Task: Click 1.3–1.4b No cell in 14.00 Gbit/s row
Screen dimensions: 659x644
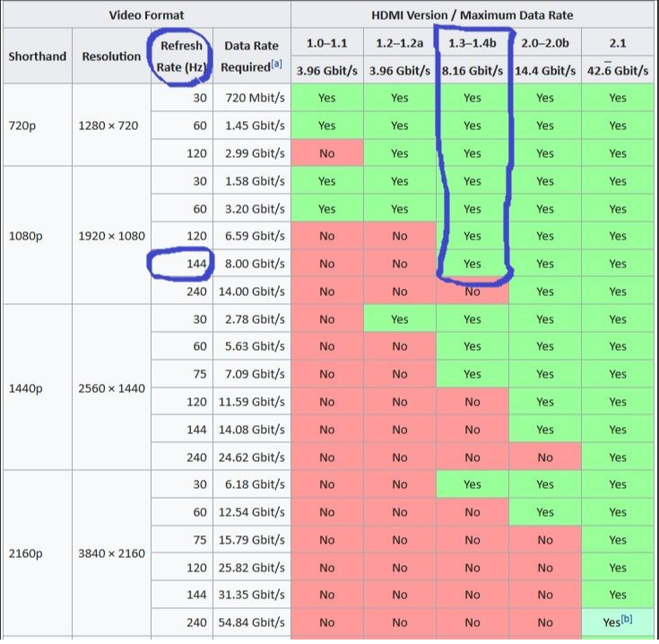Action: tap(473, 292)
